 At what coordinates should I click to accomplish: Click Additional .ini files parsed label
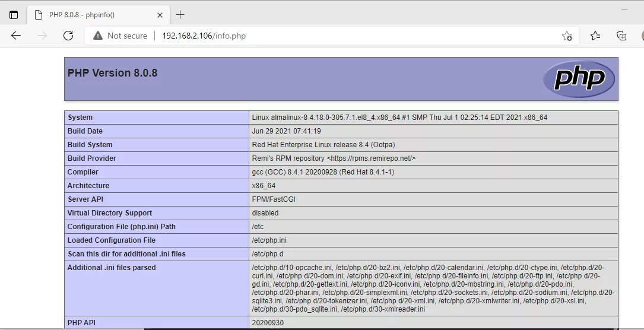click(112, 267)
